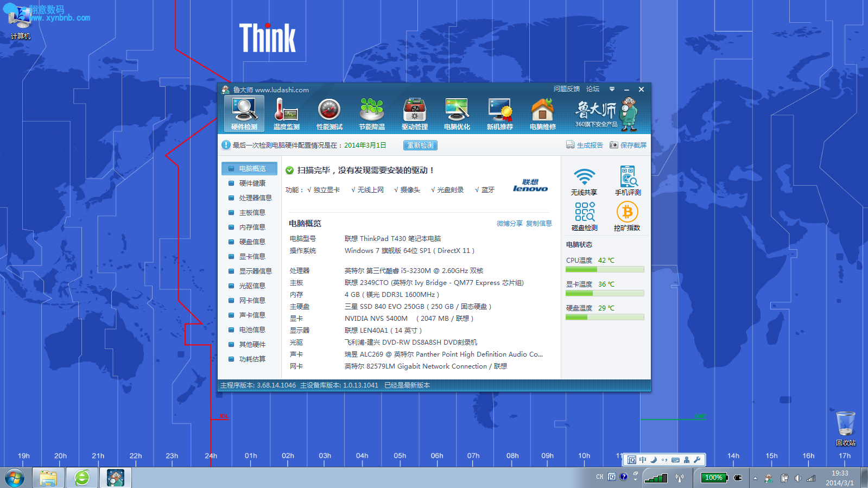
Task: Show hidden system tray icons arrow
Action: click(755, 478)
